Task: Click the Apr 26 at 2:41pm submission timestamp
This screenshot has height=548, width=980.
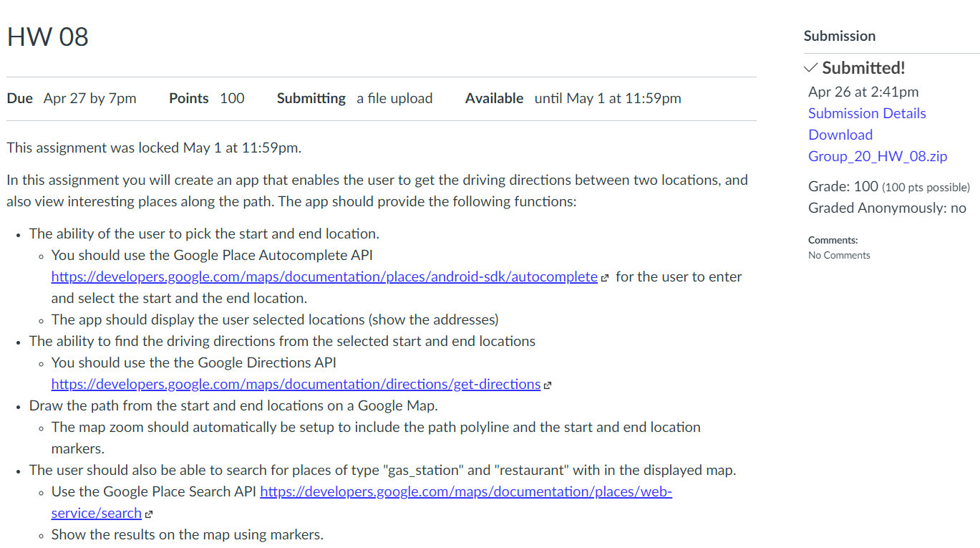Action: 863,92
